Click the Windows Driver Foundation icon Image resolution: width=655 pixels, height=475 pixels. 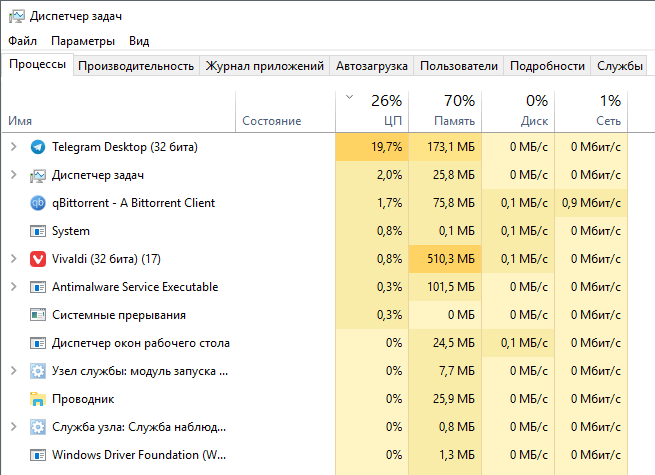(38, 455)
